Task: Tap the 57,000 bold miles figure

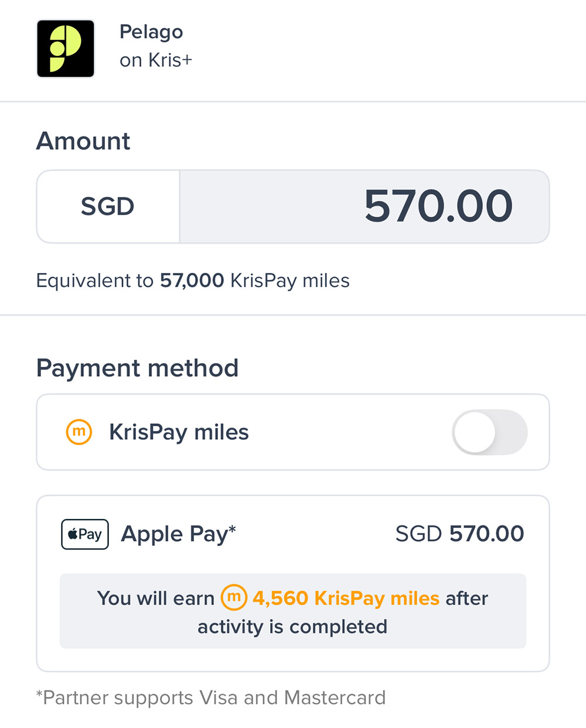Action: [192, 281]
